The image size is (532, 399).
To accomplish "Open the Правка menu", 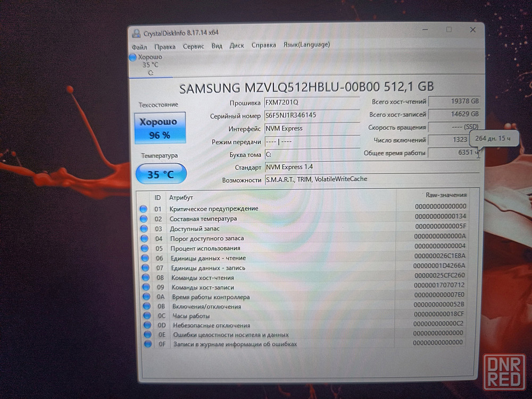I will [165, 46].
